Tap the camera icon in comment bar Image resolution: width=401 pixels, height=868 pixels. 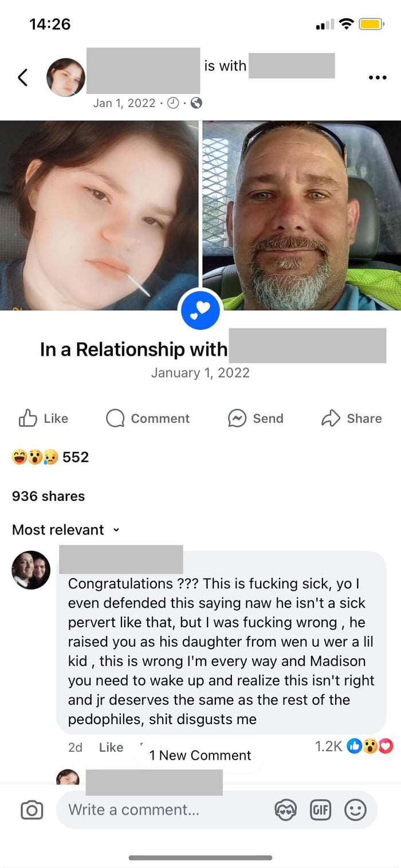coord(32,810)
